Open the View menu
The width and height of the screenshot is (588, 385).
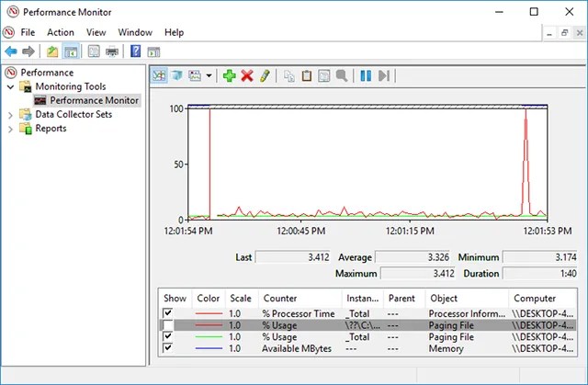tap(96, 32)
